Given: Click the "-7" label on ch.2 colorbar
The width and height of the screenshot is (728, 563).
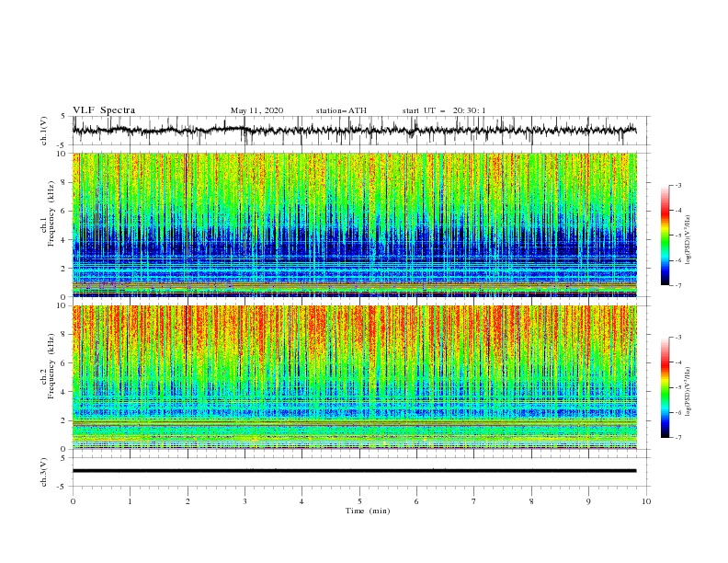Looking at the screenshot, I should 677,438.
